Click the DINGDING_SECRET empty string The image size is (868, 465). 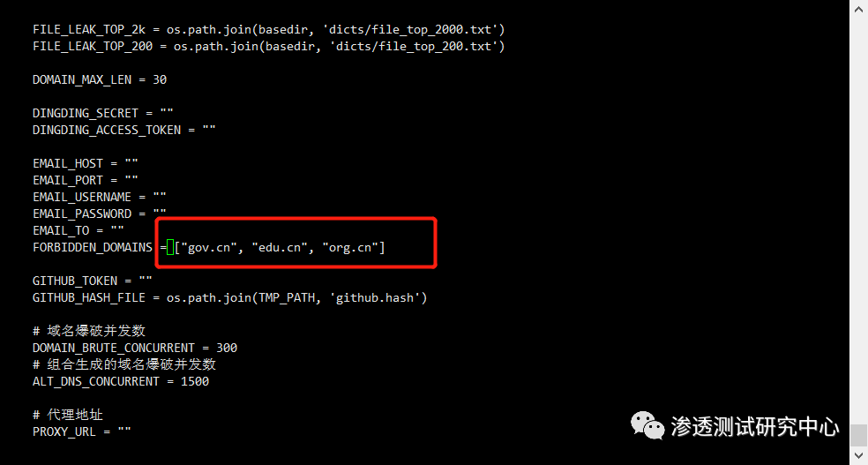point(167,113)
